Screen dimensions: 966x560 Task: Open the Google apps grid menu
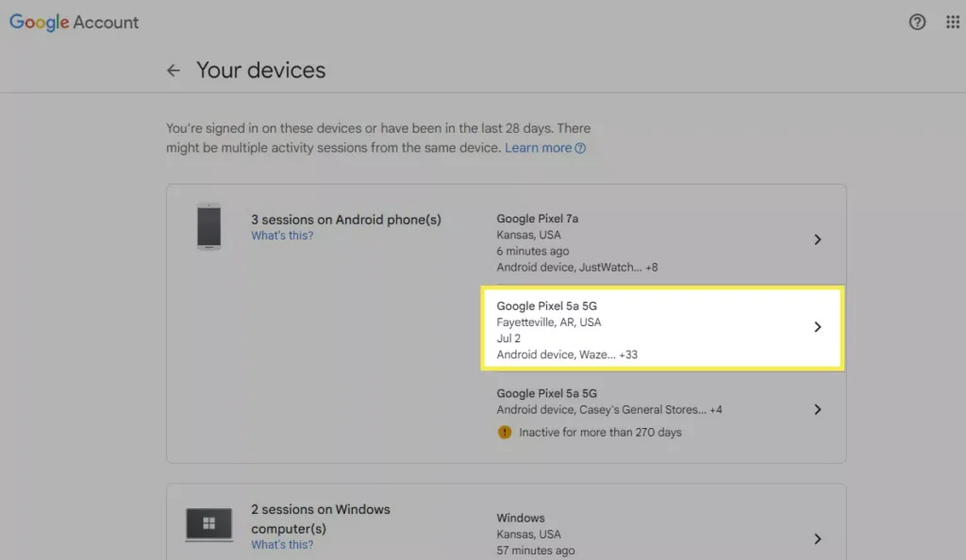click(953, 23)
